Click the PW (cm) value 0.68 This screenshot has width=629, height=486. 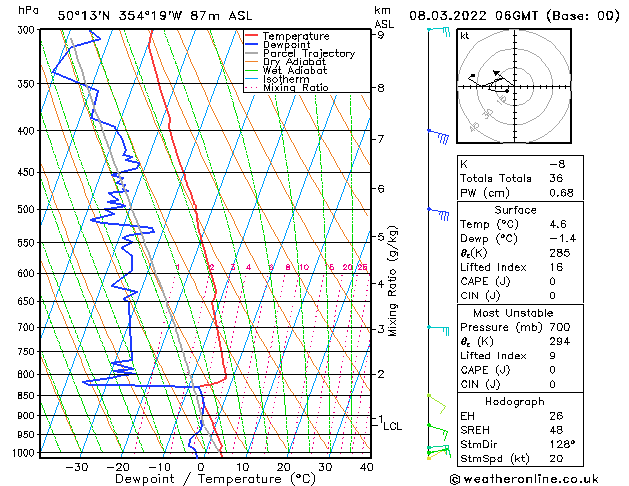561,192
